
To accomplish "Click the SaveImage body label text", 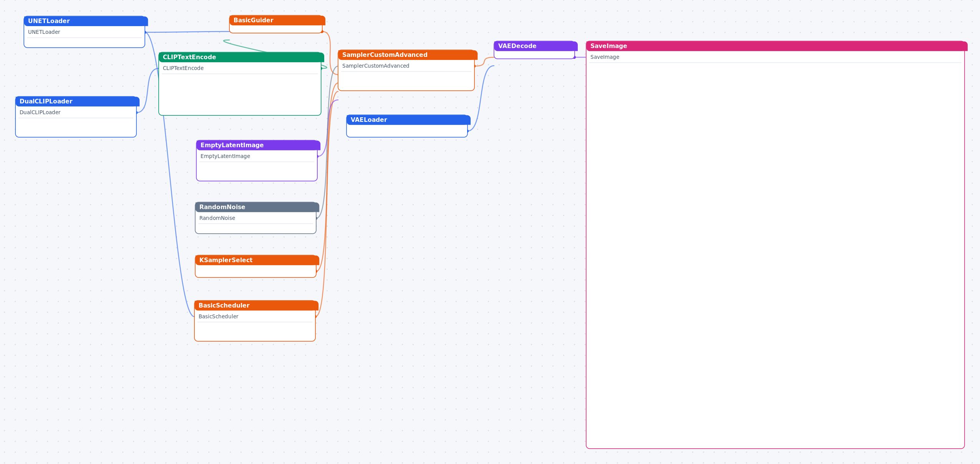I will pos(605,57).
